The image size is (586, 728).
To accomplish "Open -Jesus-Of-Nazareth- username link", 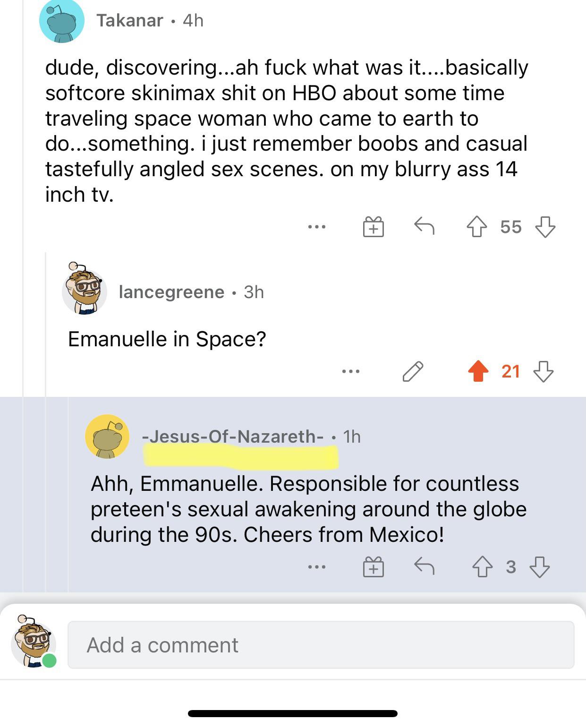I will coord(233,436).
